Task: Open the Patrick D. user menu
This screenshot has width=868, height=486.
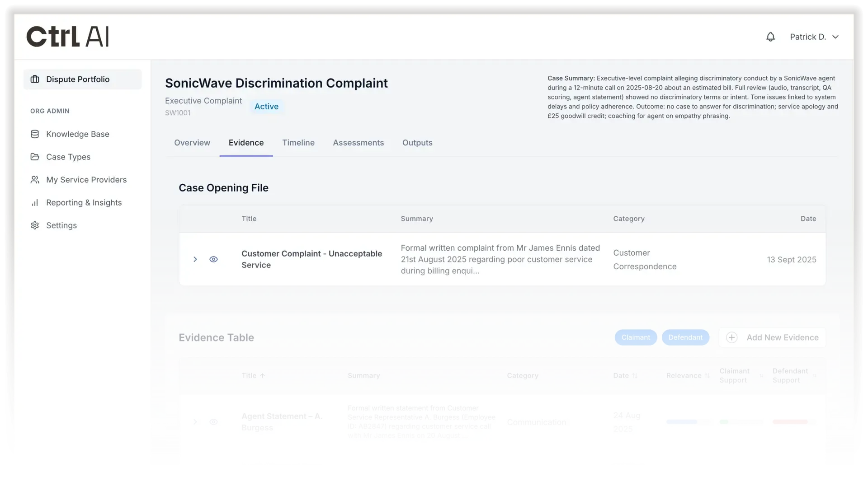Action: click(x=814, y=37)
